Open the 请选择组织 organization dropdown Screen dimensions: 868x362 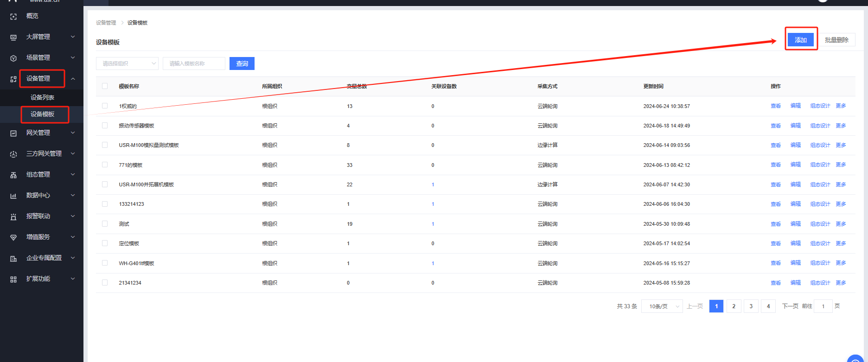(127, 64)
